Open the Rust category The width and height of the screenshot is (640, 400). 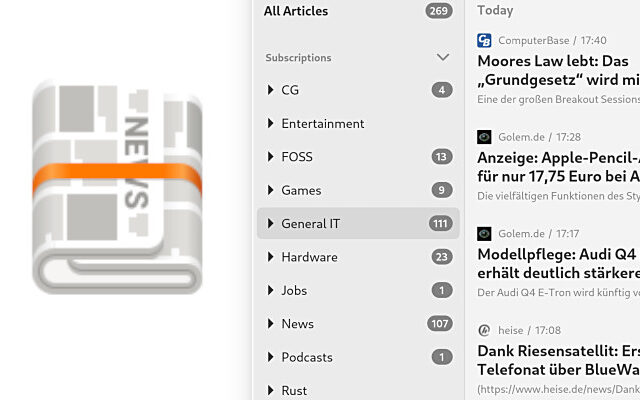coord(294,390)
